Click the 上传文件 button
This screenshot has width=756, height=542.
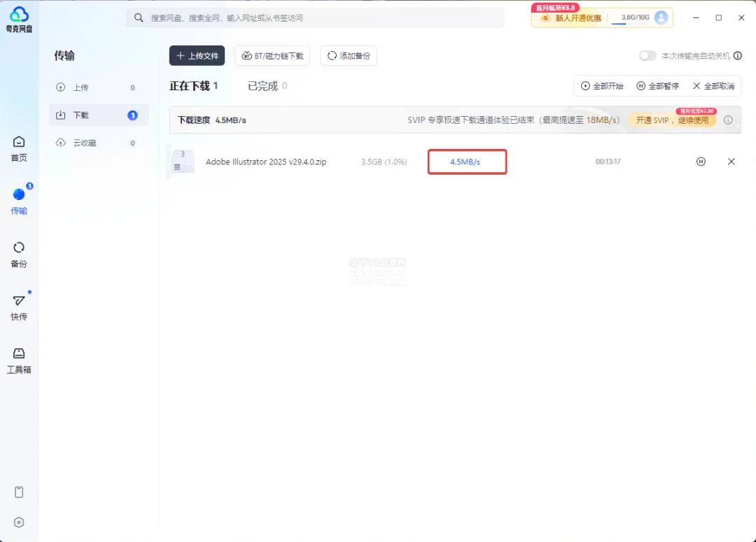(197, 56)
